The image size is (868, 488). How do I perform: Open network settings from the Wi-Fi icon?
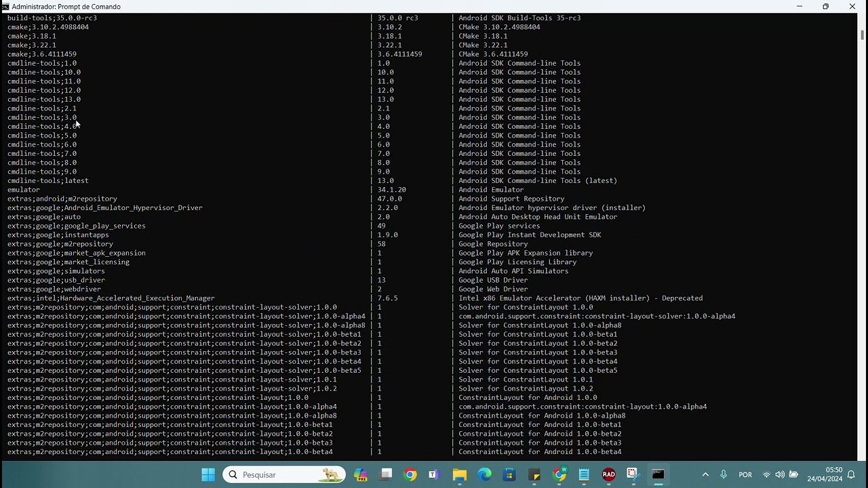767,474
